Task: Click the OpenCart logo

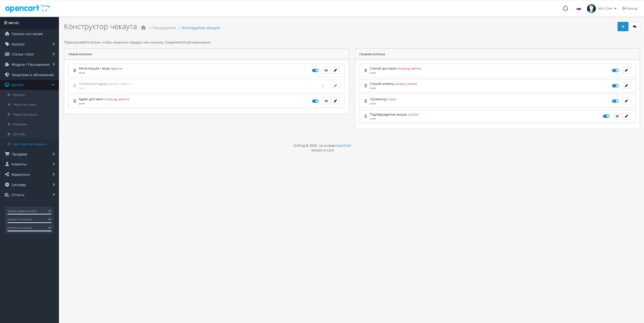Action: click(27, 8)
